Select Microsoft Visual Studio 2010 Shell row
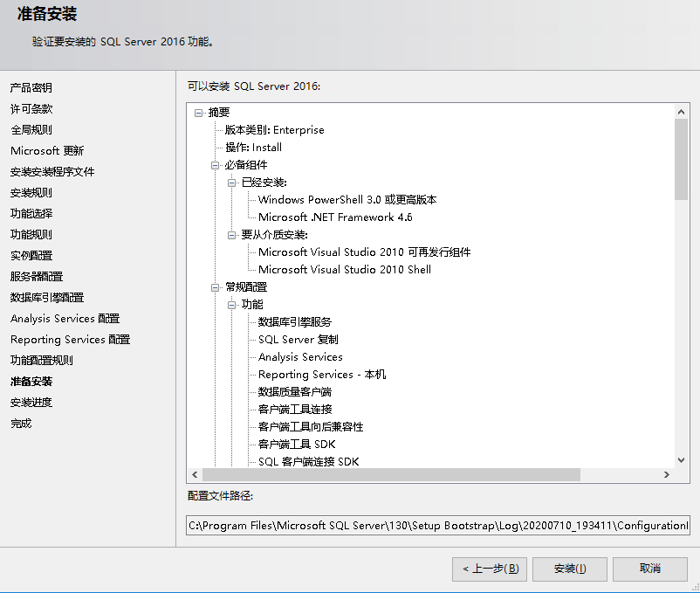 point(345,270)
